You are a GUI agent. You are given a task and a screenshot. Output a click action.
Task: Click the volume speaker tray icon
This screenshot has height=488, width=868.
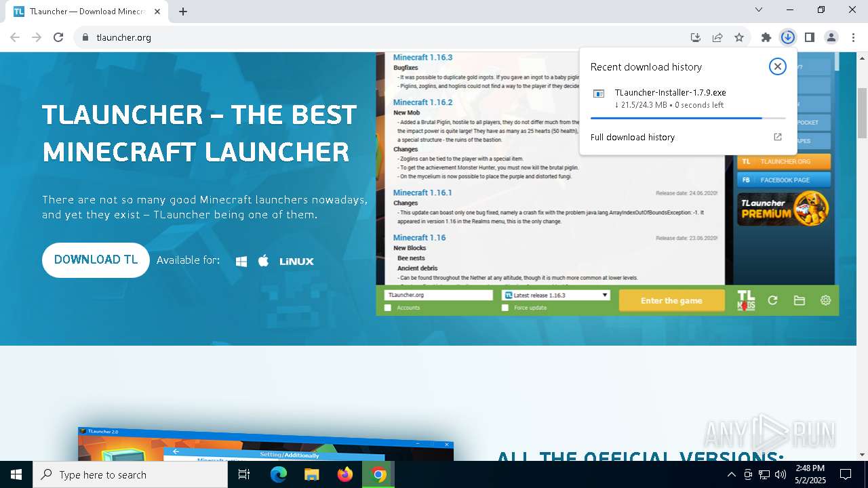[781, 474]
